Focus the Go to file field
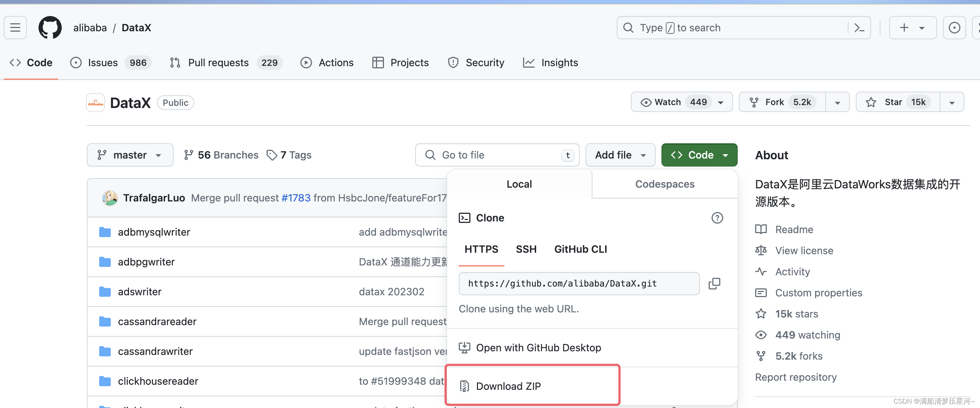The height and width of the screenshot is (408, 980). [x=497, y=155]
